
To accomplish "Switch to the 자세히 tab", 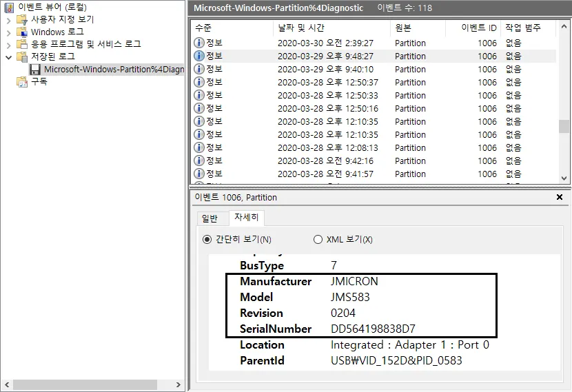I will (x=247, y=217).
